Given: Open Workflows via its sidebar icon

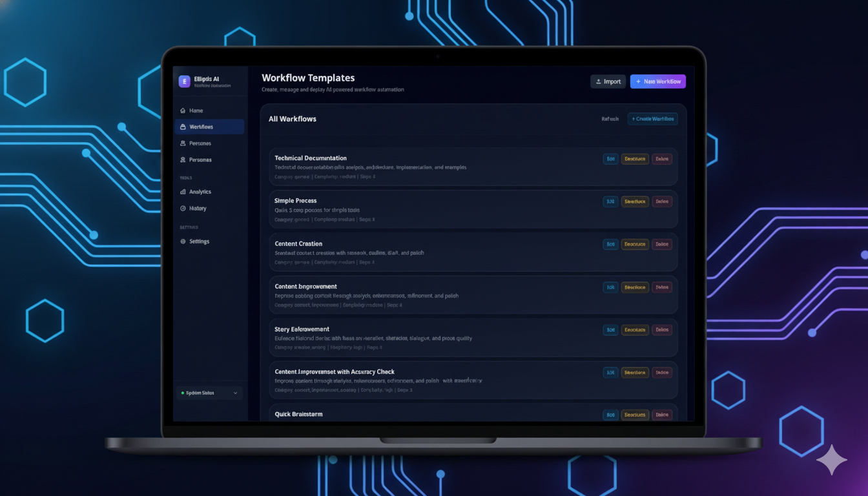Looking at the screenshot, I should click(x=183, y=127).
